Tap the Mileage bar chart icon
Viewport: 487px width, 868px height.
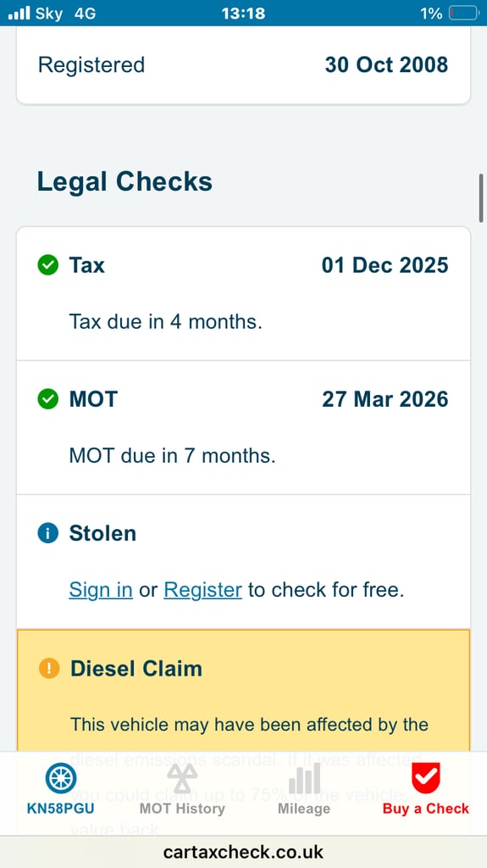click(x=304, y=778)
